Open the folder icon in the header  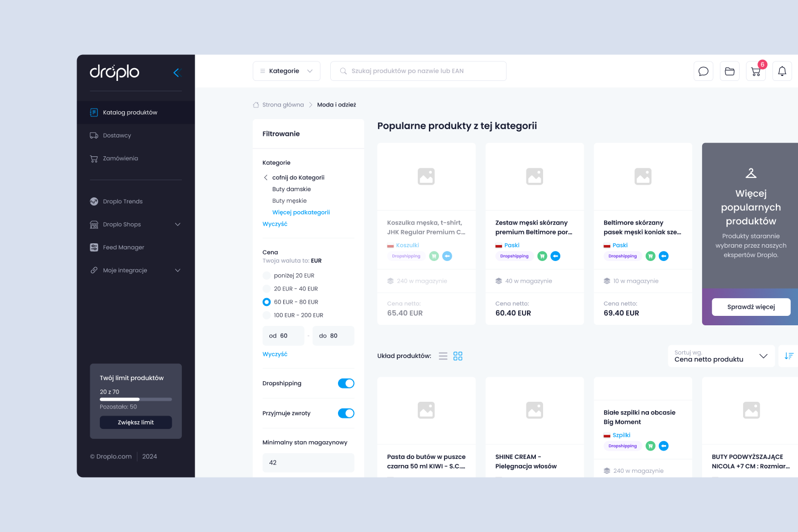point(730,71)
